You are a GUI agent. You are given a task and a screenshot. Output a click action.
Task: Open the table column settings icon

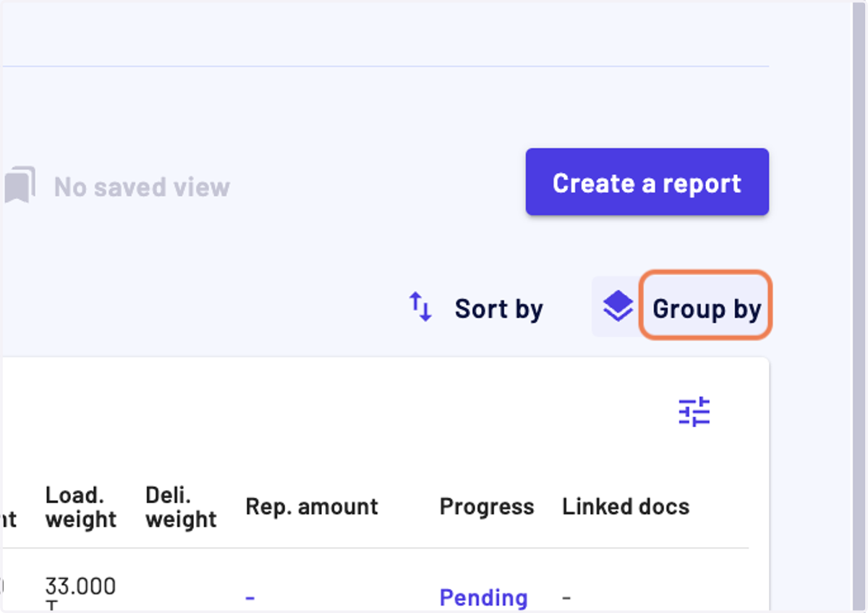[x=694, y=412]
